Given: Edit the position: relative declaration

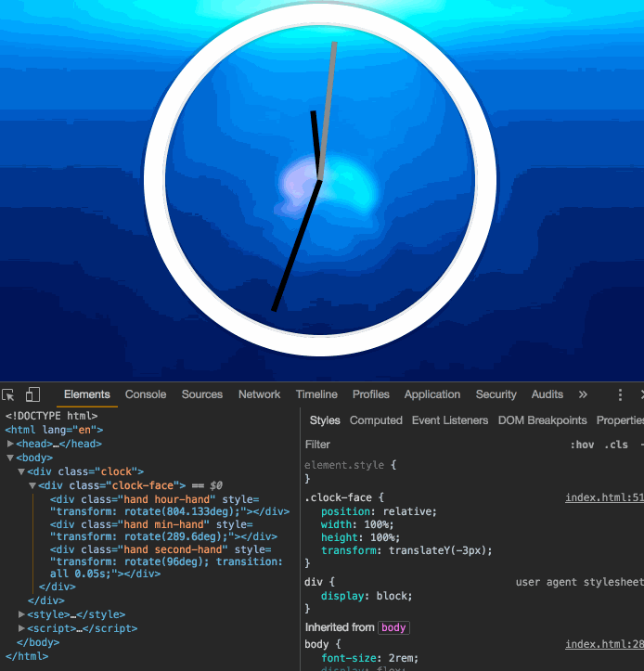Looking at the screenshot, I should coord(379,511).
